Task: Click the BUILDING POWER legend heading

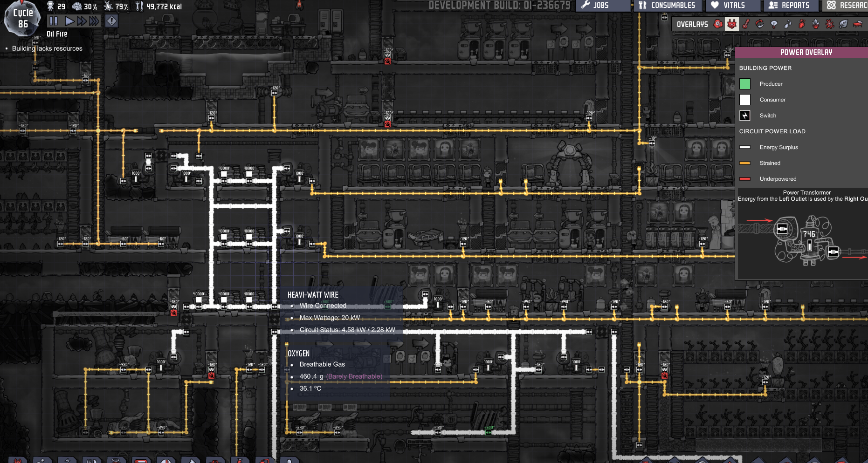Action: click(765, 68)
